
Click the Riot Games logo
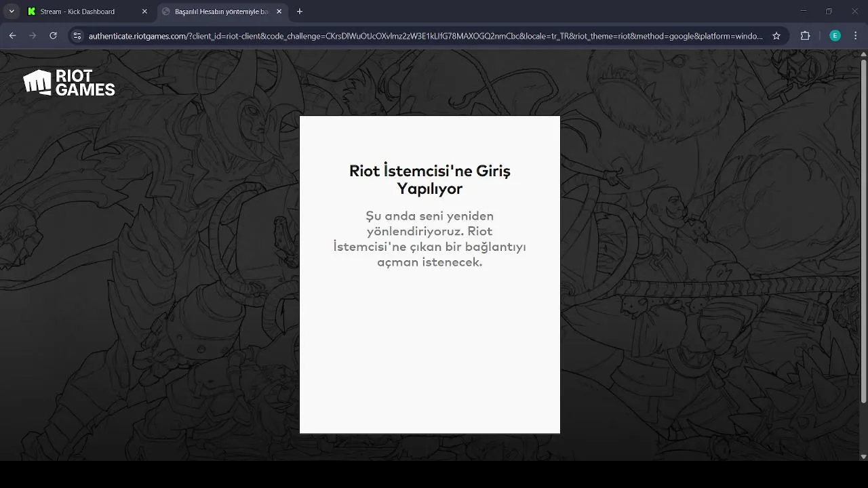[69, 83]
